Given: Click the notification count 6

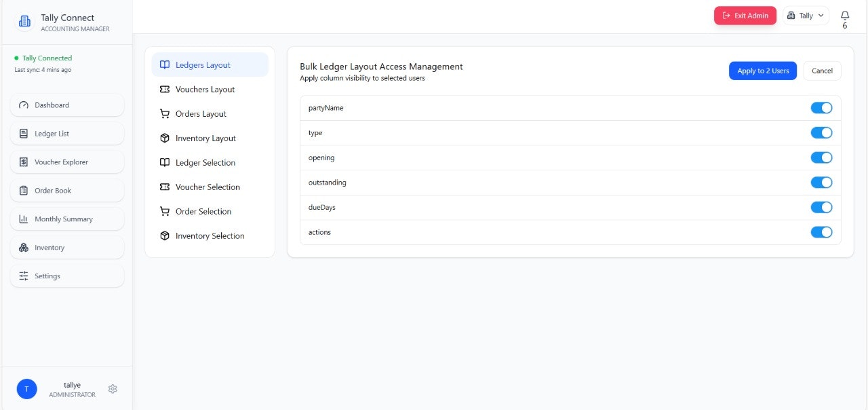Looking at the screenshot, I should (x=845, y=26).
